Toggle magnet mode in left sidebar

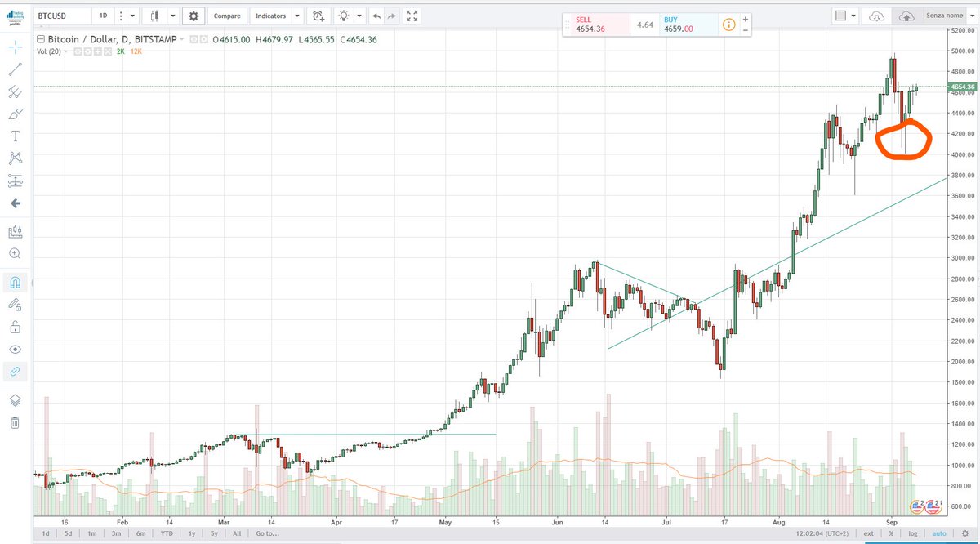point(15,283)
